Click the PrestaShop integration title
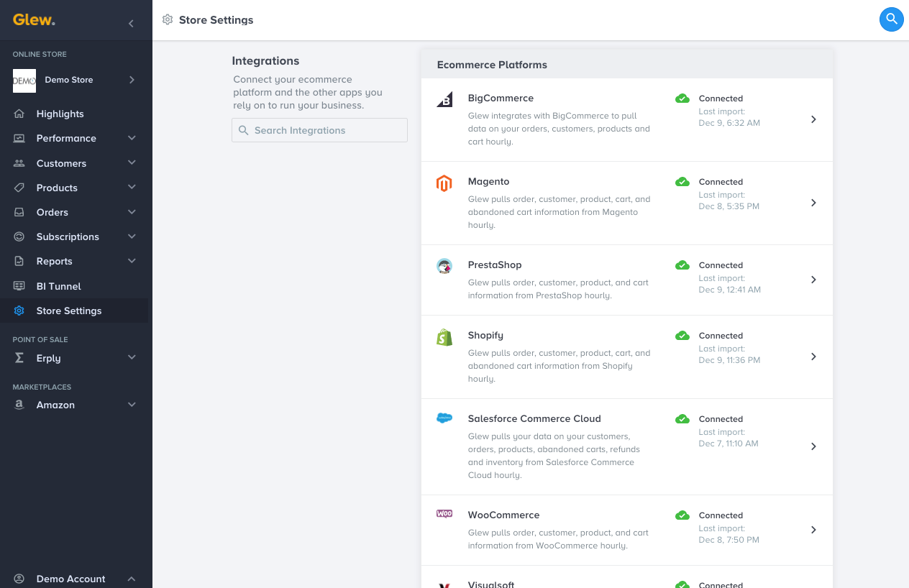Screen dimensions: 909x588 pyautogui.click(x=495, y=265)
